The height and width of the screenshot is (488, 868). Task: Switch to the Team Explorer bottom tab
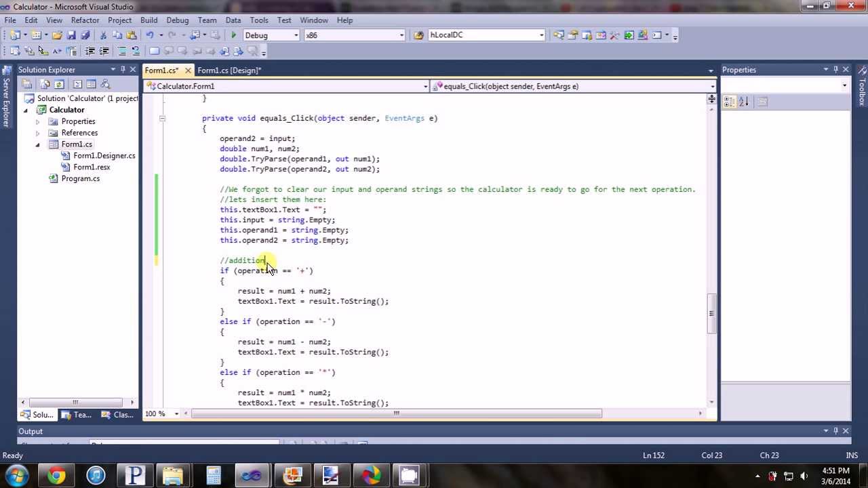[77, 415]
